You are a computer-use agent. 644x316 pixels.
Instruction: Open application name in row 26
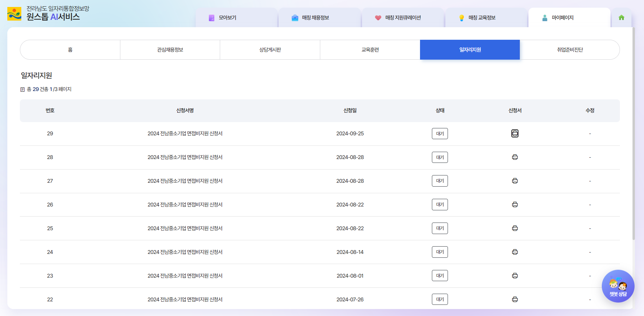pos(185,205)
